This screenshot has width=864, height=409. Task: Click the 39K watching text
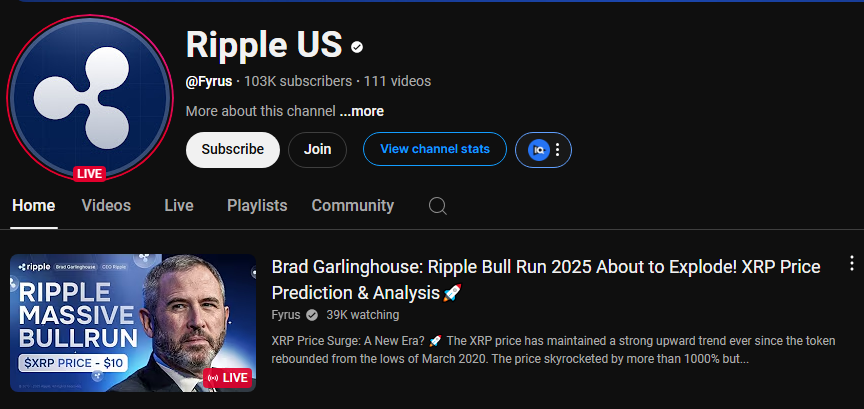(x=363, y=315)
